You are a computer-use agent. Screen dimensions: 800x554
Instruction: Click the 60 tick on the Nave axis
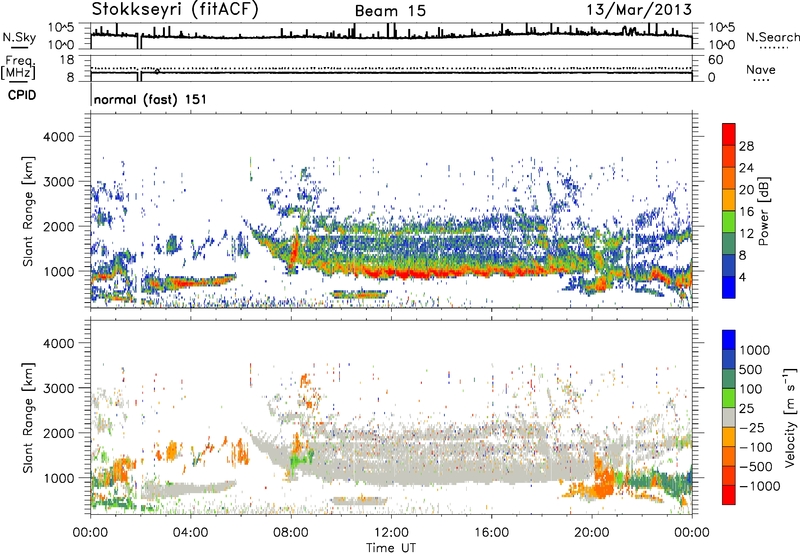click(x=715, y=60)
